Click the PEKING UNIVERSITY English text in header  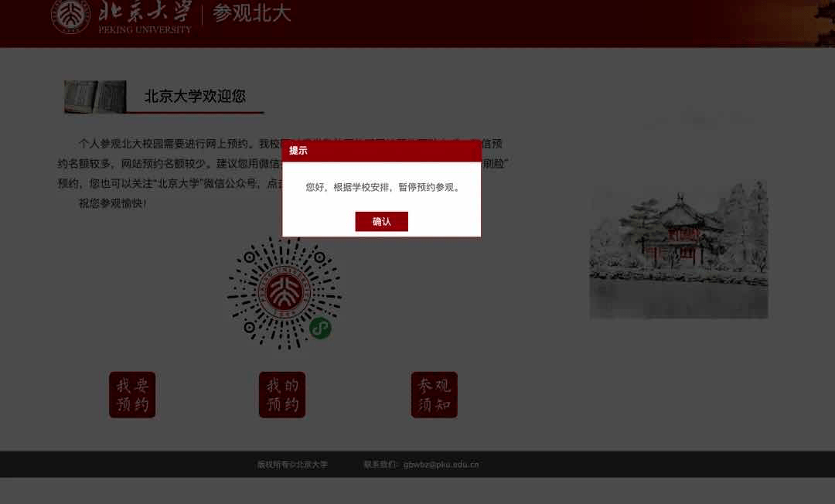pyautogui.click(x=145, y=29)
